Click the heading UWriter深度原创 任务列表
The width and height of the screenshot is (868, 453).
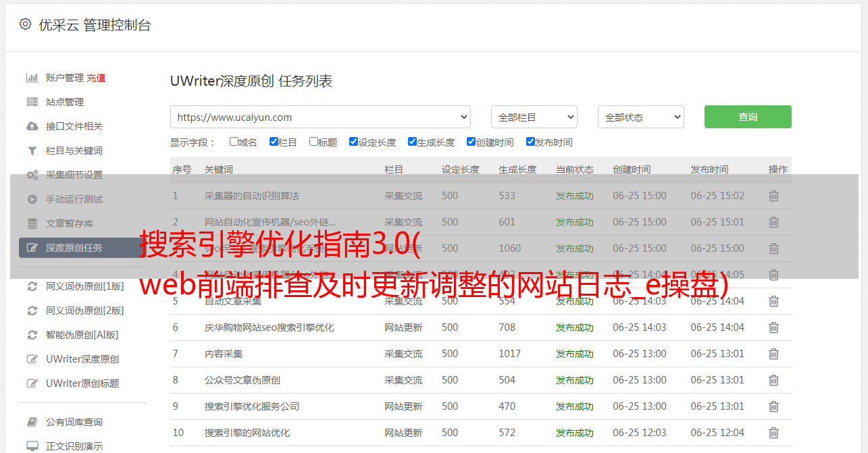click(251, 82)
